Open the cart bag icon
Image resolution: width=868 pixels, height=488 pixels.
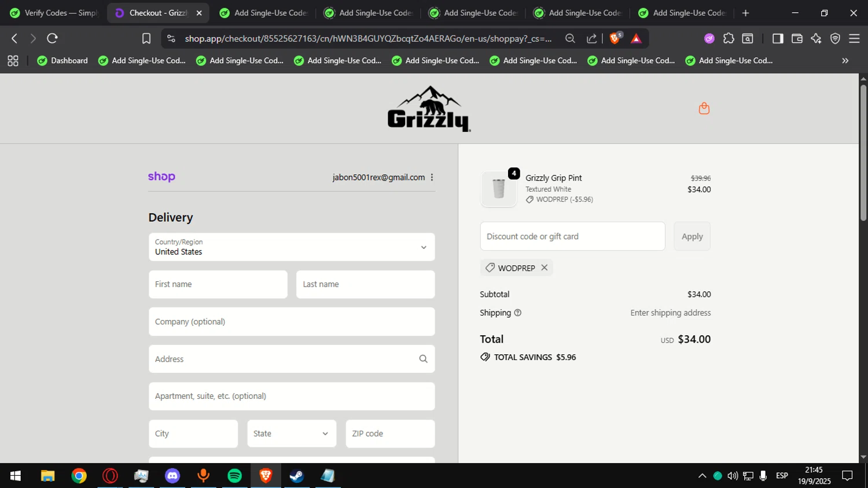tap(704, 108)
